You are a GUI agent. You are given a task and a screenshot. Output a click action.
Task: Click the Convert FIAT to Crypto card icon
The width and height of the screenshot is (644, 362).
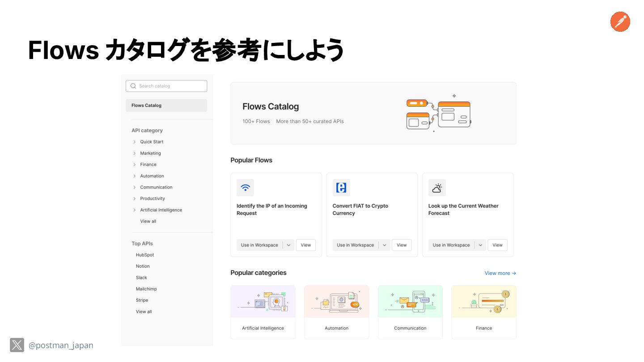(341, 188)
